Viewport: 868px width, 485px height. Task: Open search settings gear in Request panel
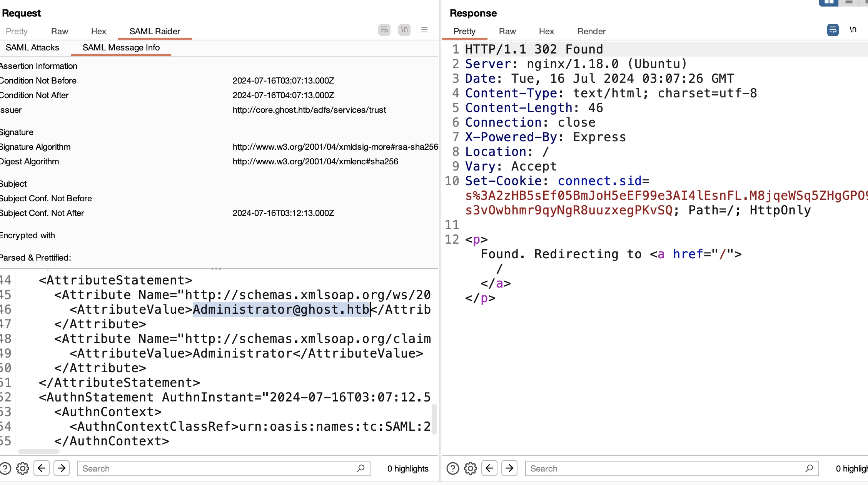(23, 468)
